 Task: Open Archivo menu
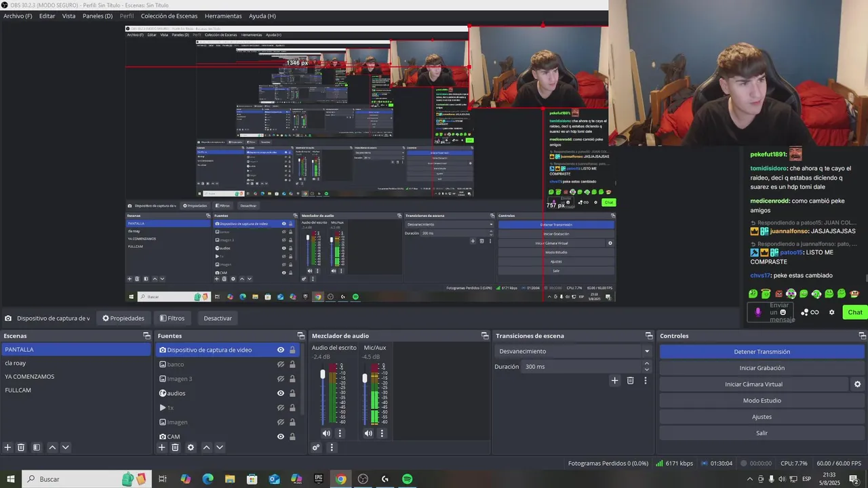click(x=18, y=16)
